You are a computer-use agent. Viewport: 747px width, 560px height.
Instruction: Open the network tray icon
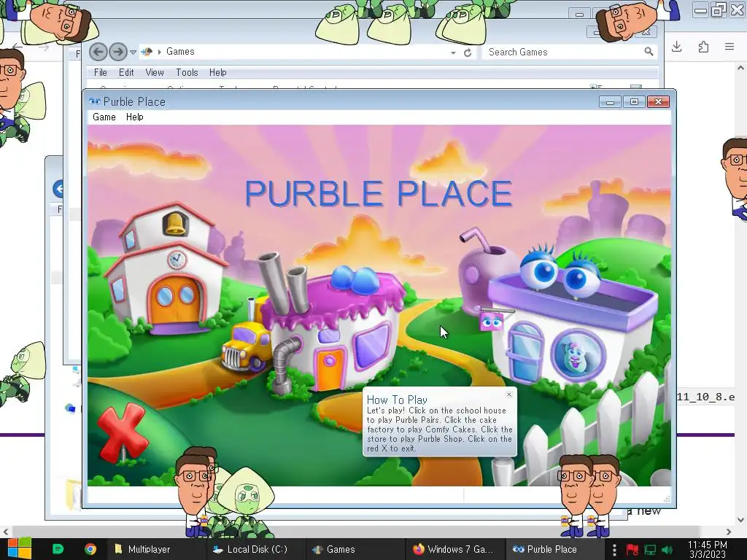tap(650, 550)
